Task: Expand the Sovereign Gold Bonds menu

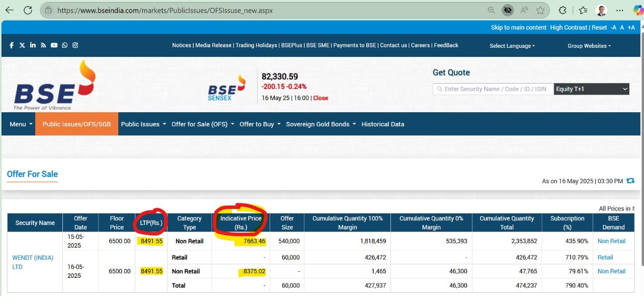Action: (321, 124)
